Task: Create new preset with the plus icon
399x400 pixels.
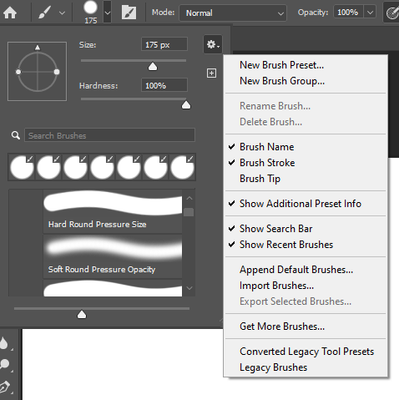Action: tap(212, 73)
